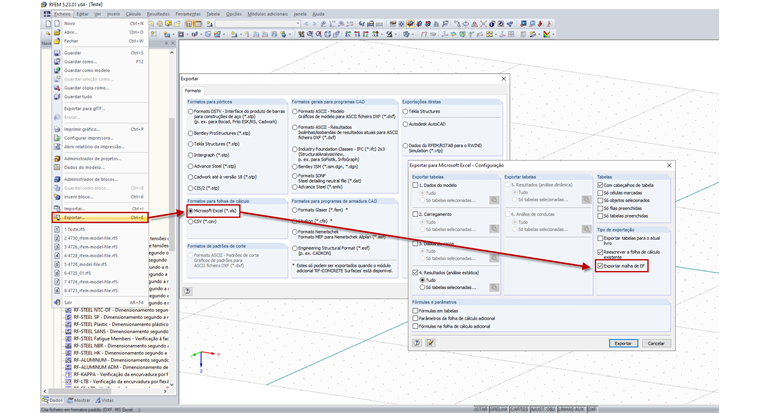
Task: Enable Fórmulas em tabelas checkbox
Action: coord(415,311)
